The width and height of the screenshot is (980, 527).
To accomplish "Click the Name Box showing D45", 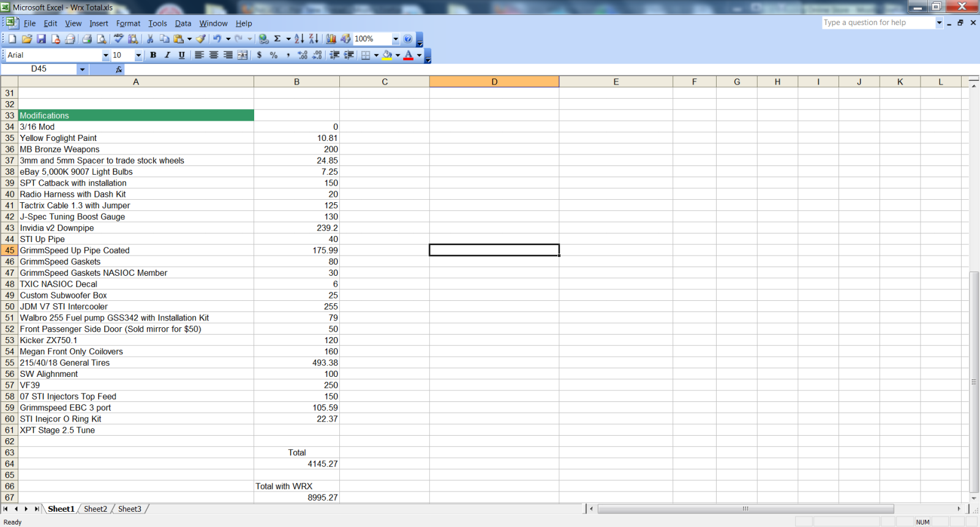I will tap(39, 69).
